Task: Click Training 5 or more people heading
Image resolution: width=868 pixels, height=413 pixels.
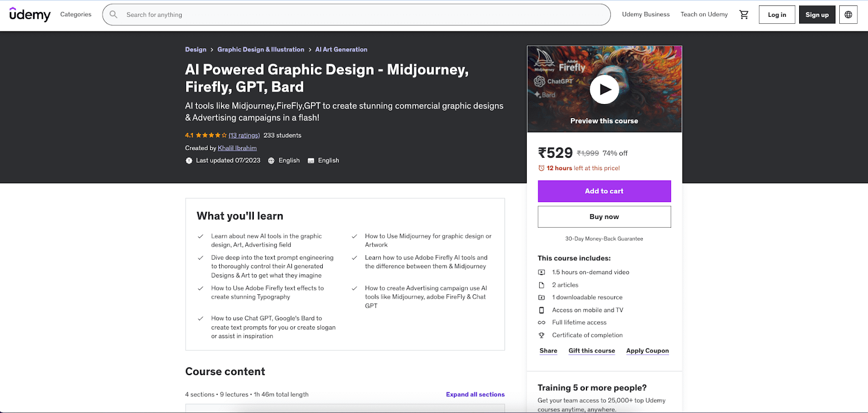Action: pos(592,388)
